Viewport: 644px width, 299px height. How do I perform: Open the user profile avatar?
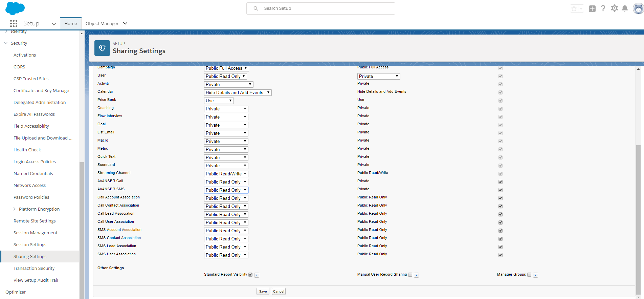point(638,8)
